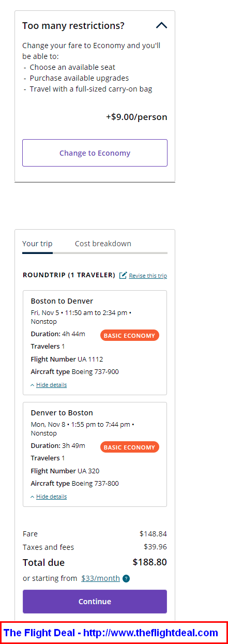Open the $33/month financing link
This screenshot has height=644, width=228.
point(100,578)
